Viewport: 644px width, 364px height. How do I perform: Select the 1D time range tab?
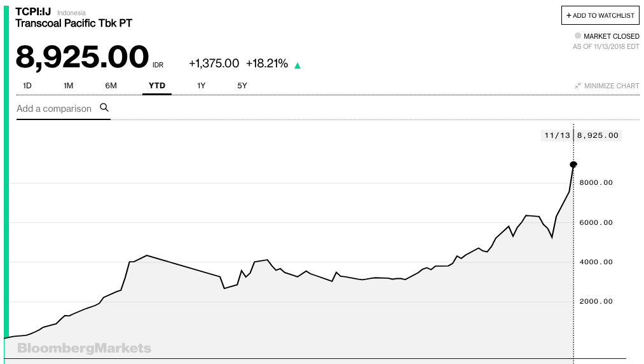point(27,86)
